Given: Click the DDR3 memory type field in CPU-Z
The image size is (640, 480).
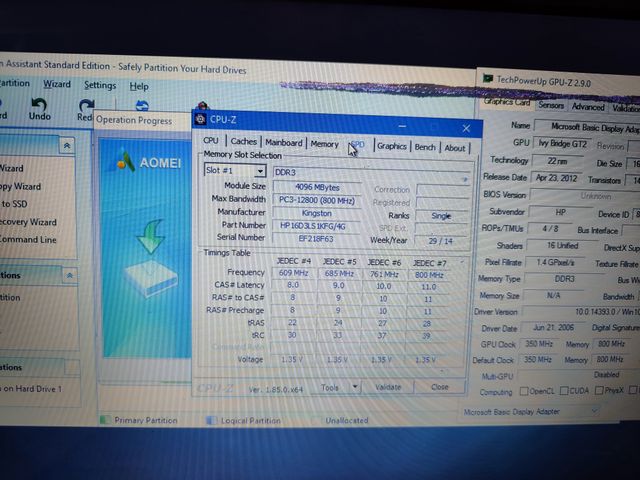Looking at the screenshot, I should [x=371, y=173].
